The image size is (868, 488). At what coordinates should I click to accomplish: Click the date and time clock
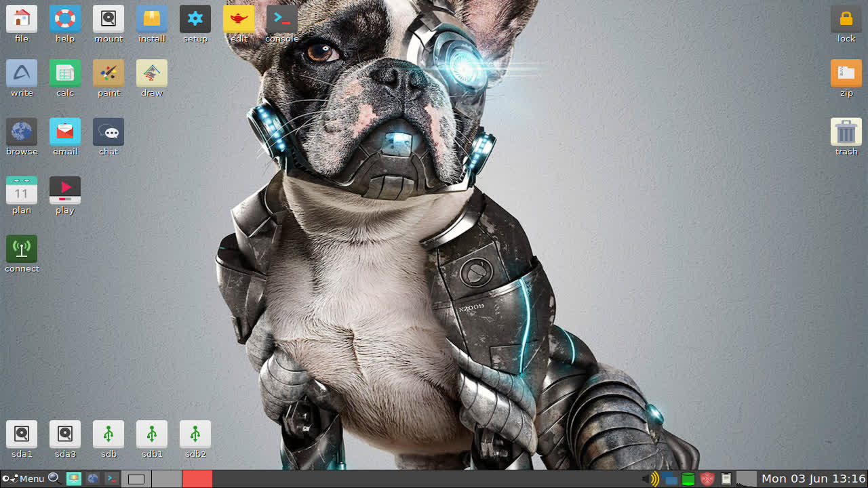(x=813, y=479)
